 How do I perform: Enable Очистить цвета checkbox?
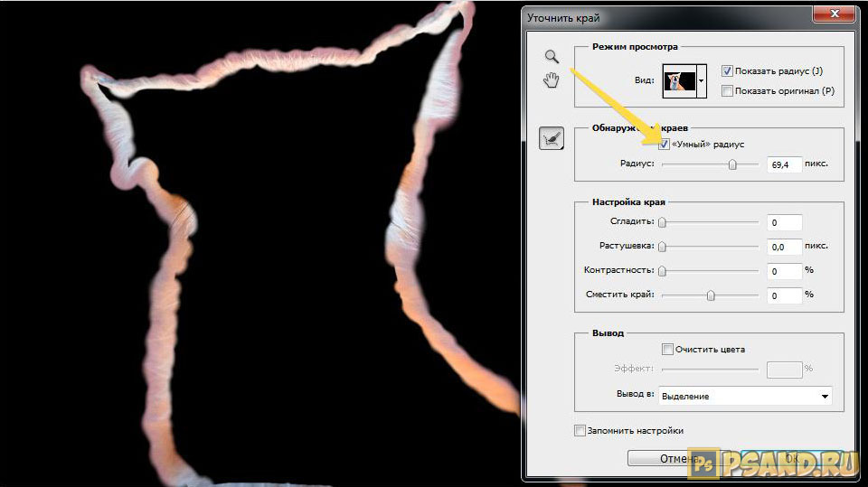coord(667,349)
